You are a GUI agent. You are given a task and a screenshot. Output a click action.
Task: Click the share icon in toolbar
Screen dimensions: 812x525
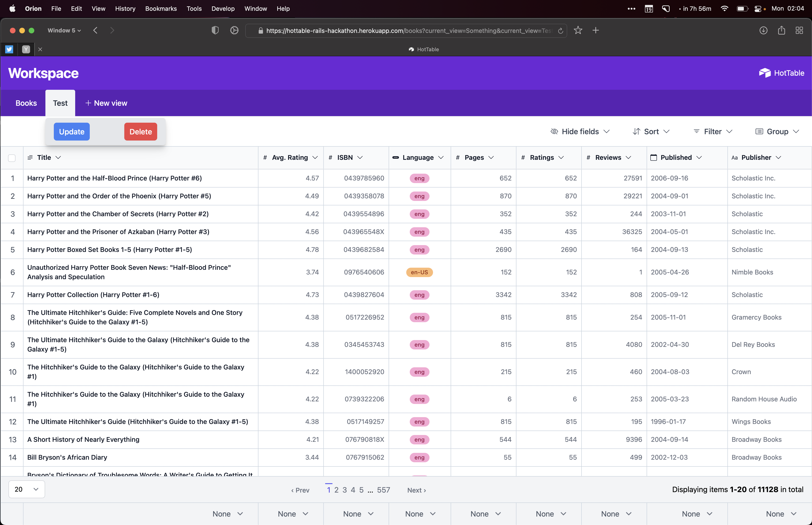coord(781,30)
